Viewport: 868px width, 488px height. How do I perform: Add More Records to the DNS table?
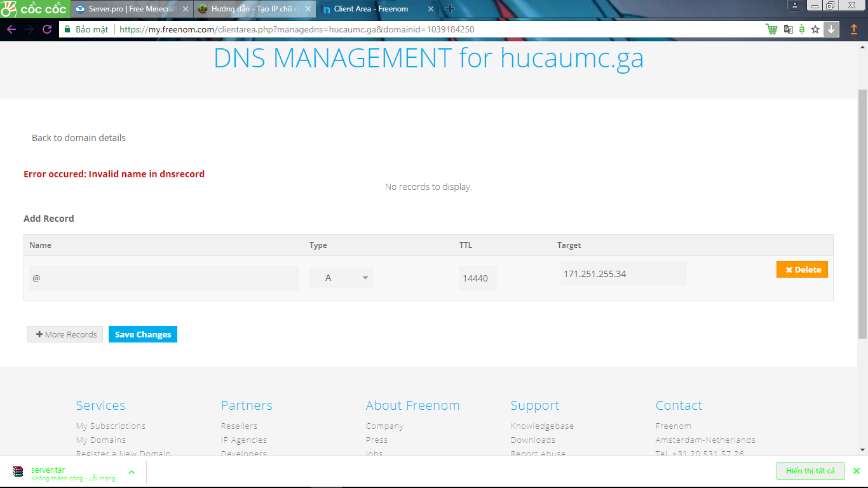(x=65, y=334)
